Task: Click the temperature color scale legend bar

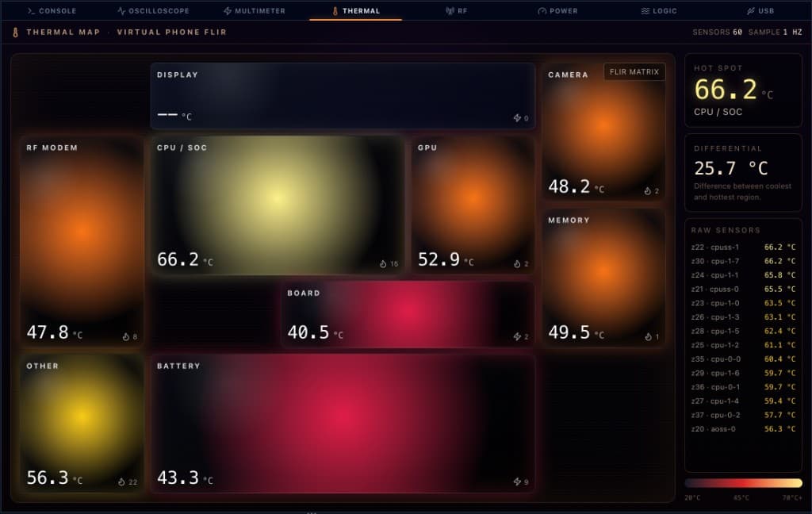Action: point(743,483)
